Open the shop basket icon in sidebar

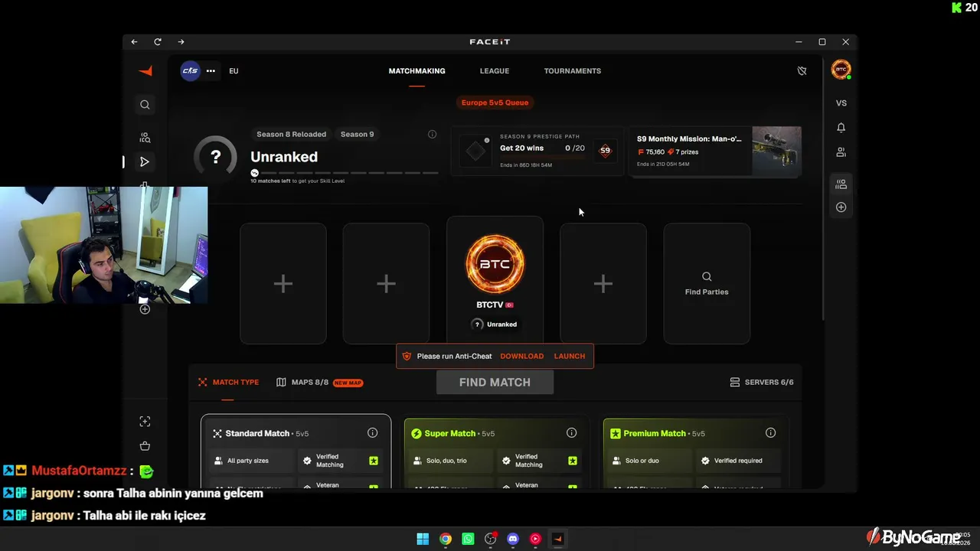tap(145, 446)
